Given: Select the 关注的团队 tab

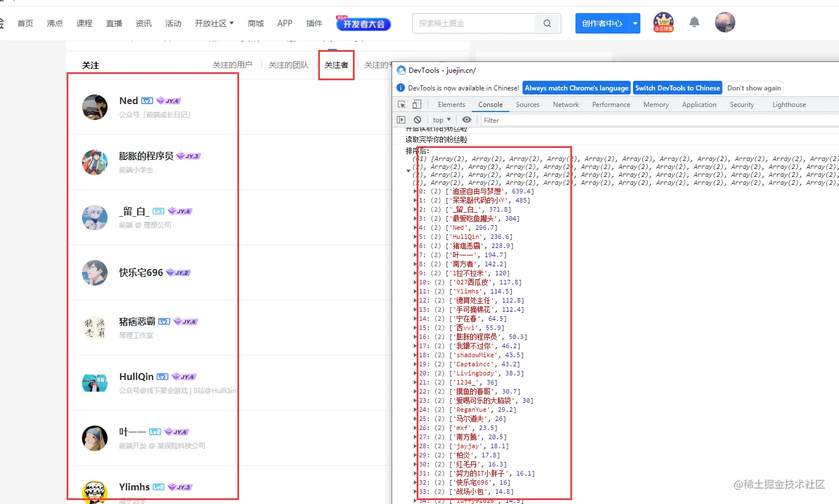Looking at the screenshot, I should (x=288, y=65).
